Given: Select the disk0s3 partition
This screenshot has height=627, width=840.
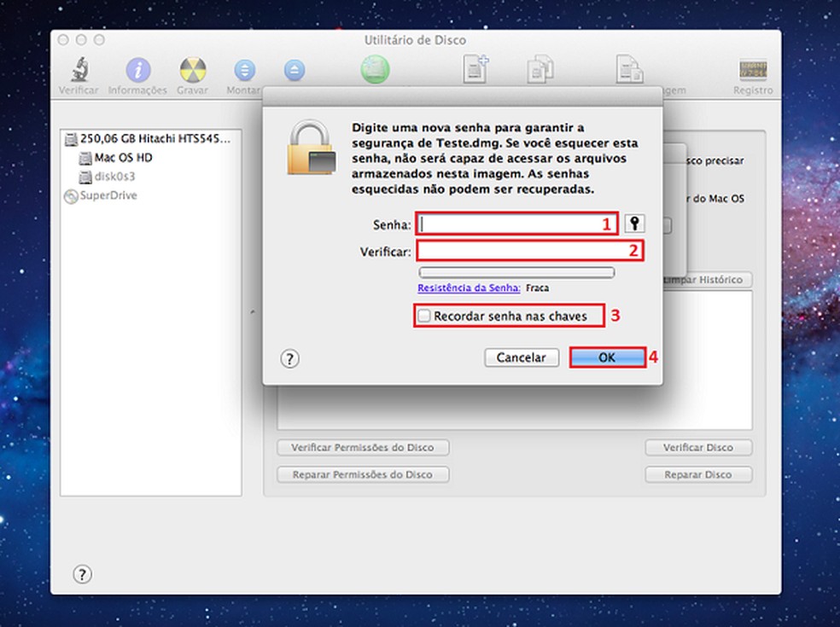Looking at the screenshot, I should tap(108, 177).
